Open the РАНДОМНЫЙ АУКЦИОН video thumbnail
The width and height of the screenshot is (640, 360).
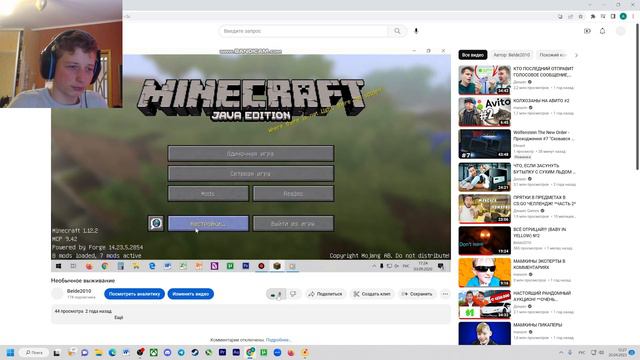pyautogui.click(x=484, y=304)
